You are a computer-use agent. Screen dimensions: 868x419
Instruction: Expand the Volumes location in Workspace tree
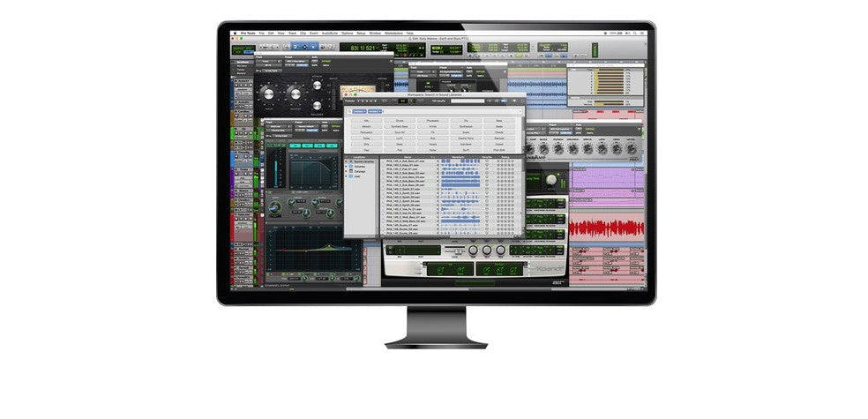(347, 166)
